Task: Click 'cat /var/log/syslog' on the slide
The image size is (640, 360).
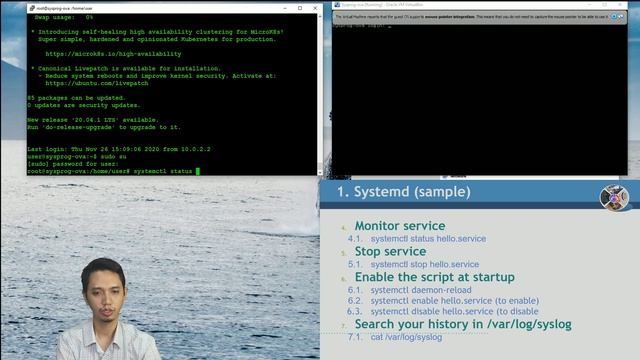Action: click(x=406, y=338)
